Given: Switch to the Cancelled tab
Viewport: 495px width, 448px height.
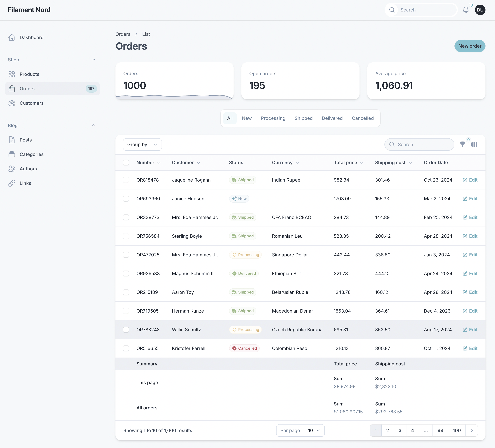Looking at the screenshot, I should pyautogui.click(x=362, y=118).
